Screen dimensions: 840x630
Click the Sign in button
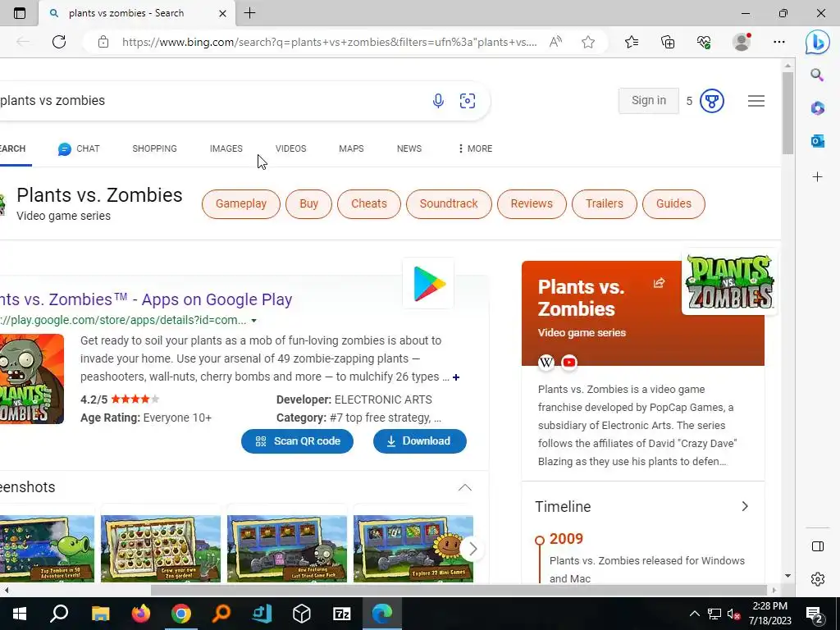pyautogui.click(x=648, y=101)
